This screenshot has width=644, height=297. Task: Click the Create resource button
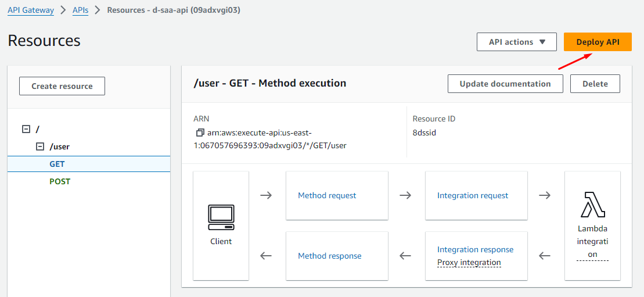62,86
